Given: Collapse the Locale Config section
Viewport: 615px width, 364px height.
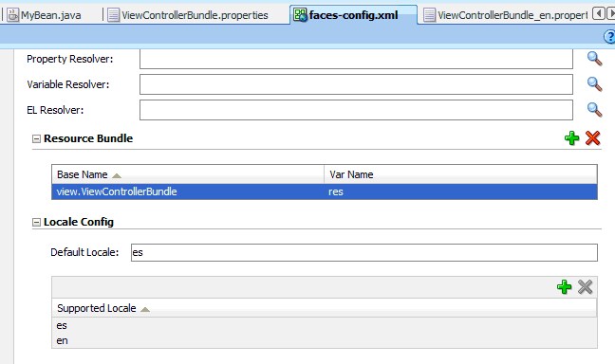Looking at the screenshot, I should coord(36,223).
